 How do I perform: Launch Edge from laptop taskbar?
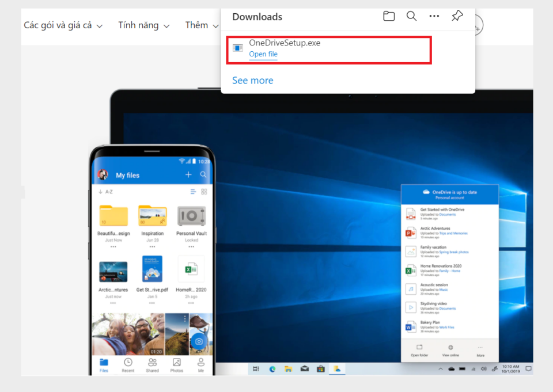(272, 369)
